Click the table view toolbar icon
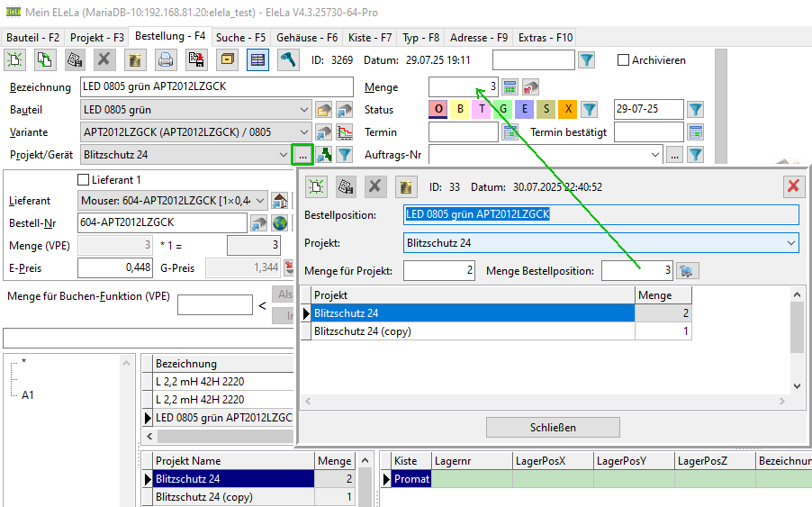812x507 pixels. click(x=257, y=60)
